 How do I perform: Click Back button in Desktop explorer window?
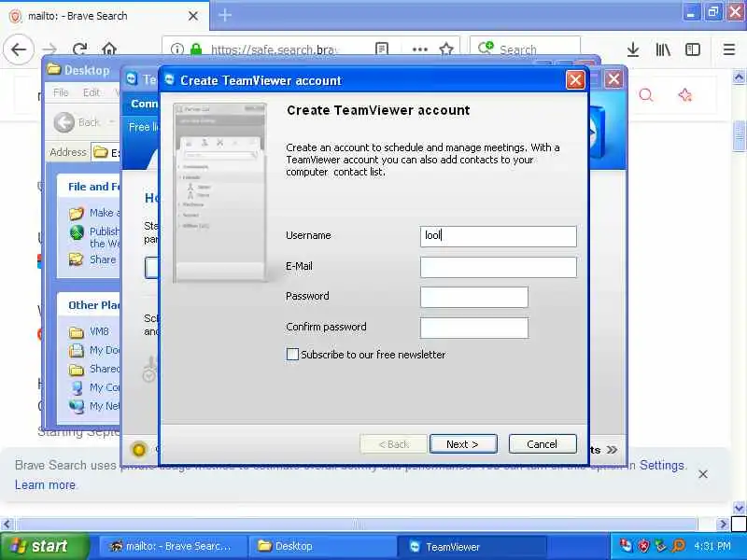77,122
